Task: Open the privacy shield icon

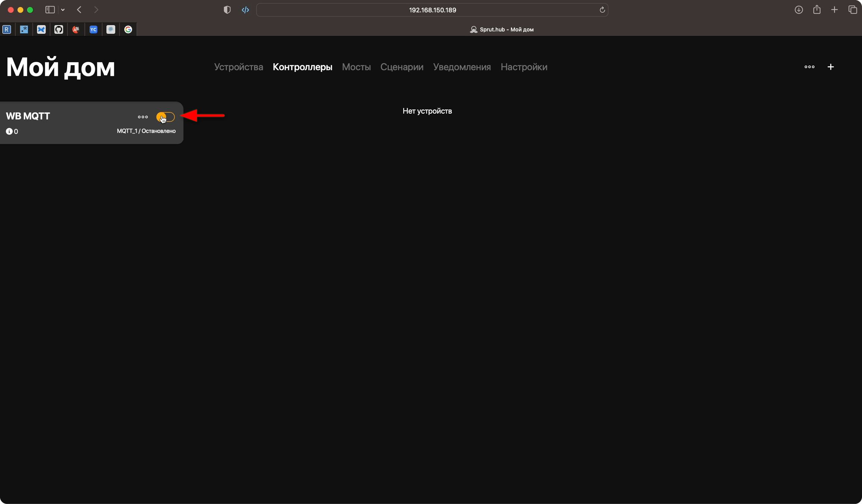Action: coord(227,10)
